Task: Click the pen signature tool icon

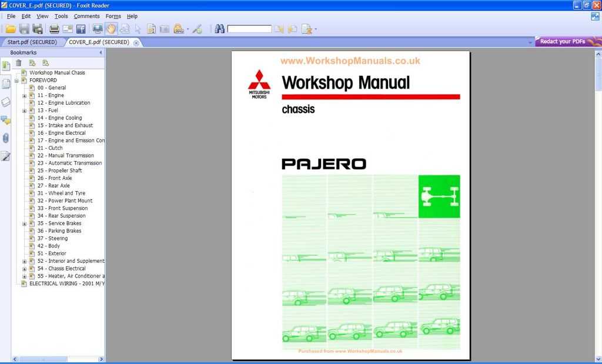Action: tap(198, 29)
